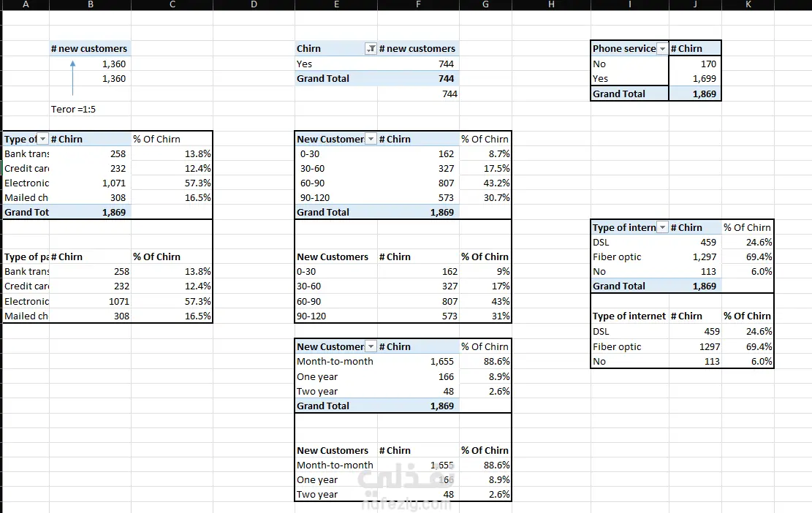Screen dimensions: 812x513
Task: Click the Two year label in lower table
Action: click(317, 494)
